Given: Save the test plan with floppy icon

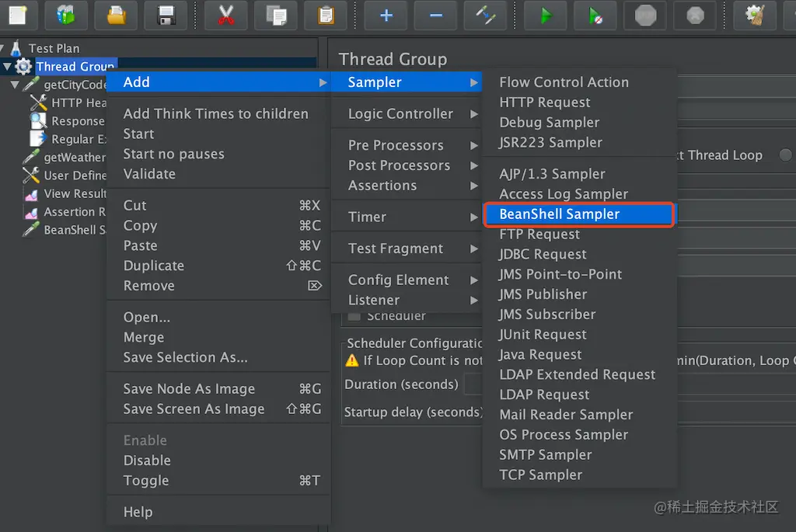Looking at the screenshot, I should 166,15.
